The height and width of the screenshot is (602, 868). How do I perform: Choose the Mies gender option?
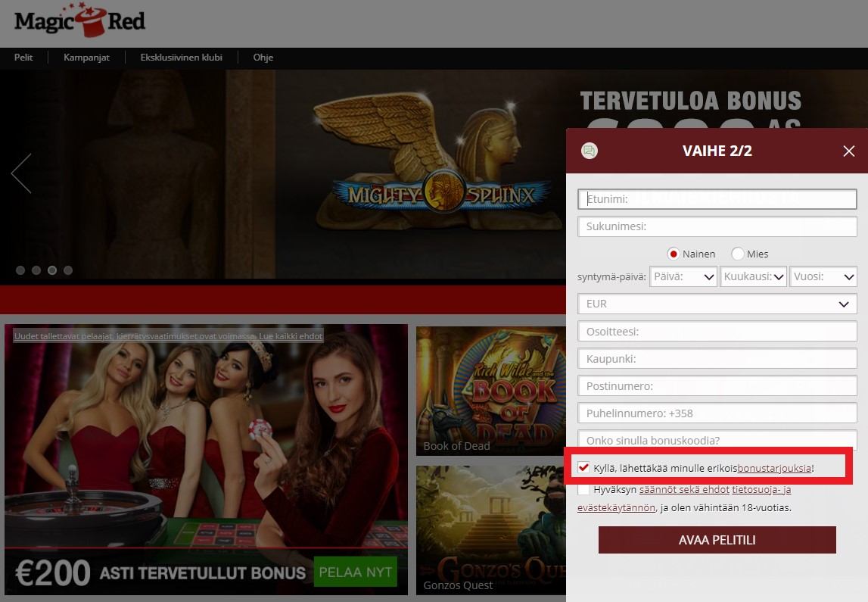(738, 254)
